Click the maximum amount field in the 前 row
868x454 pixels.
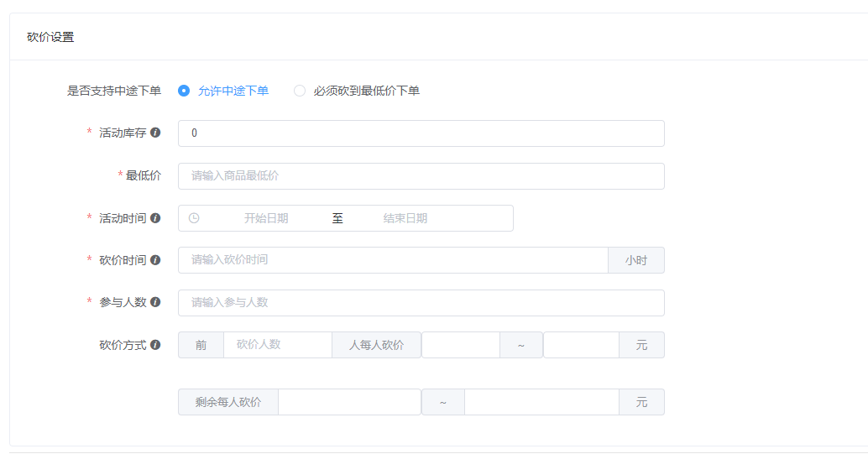pos(581,346)
